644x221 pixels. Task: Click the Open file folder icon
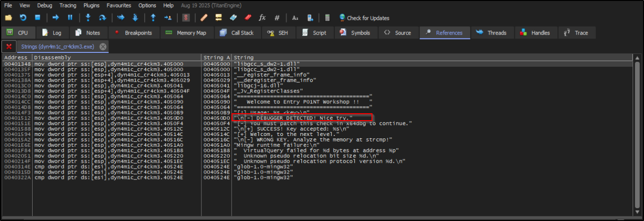[x=8, y=18]
